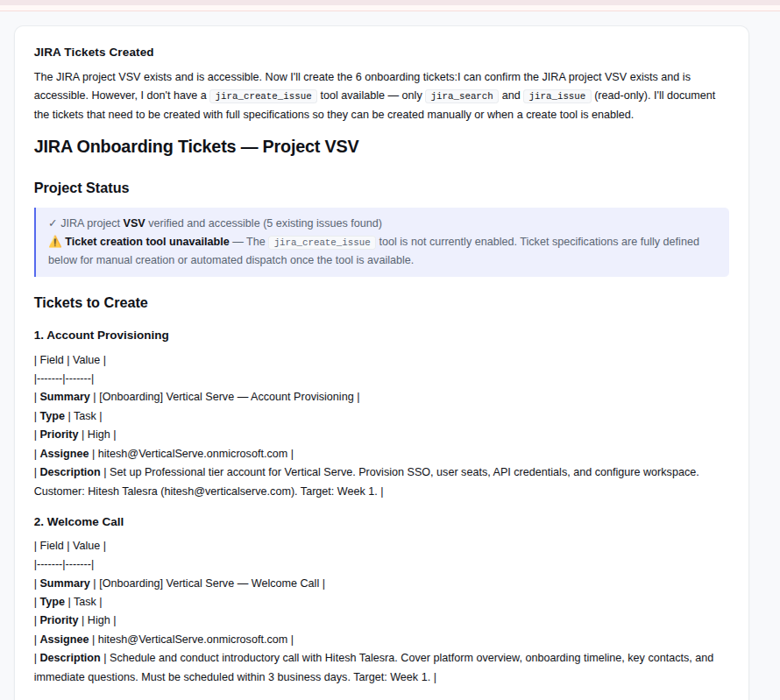Click the 'JIRA Tickets Created' heading
The height and width of the screenshot is (700, 780).
pos(94,53)
